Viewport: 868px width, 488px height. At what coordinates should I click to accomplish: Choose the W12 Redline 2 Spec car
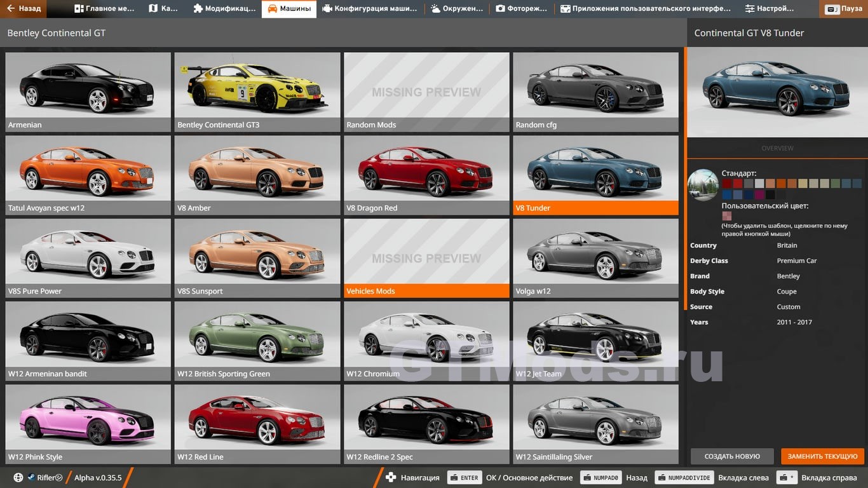tap(426, 424)
